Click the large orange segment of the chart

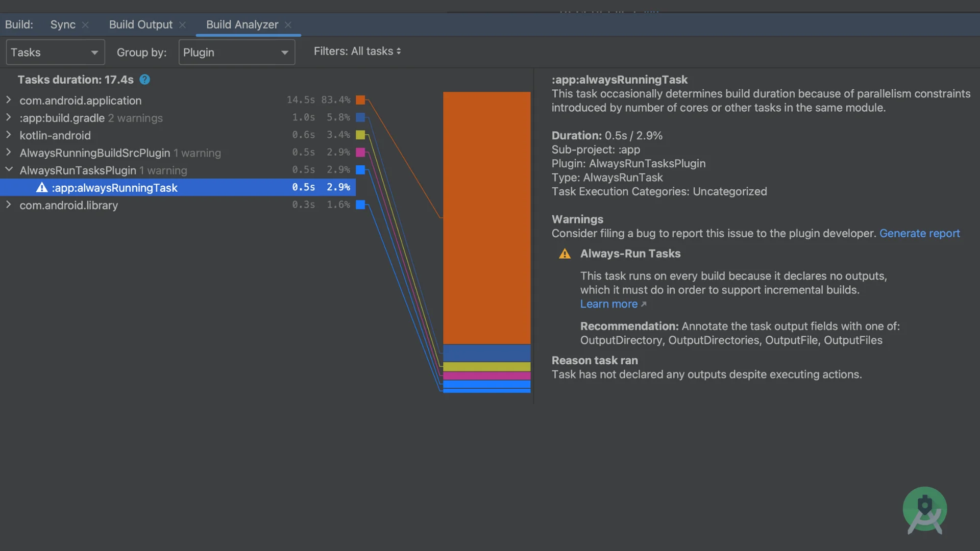(487, 218)
